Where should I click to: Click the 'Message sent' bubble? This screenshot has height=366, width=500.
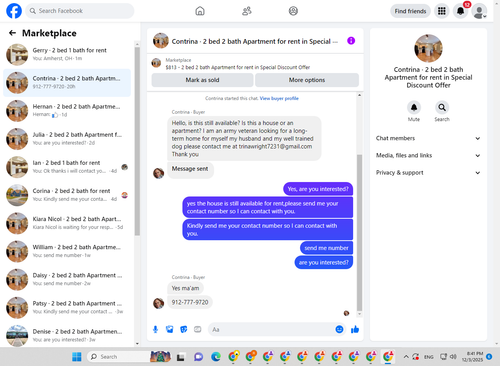[190, 169]
